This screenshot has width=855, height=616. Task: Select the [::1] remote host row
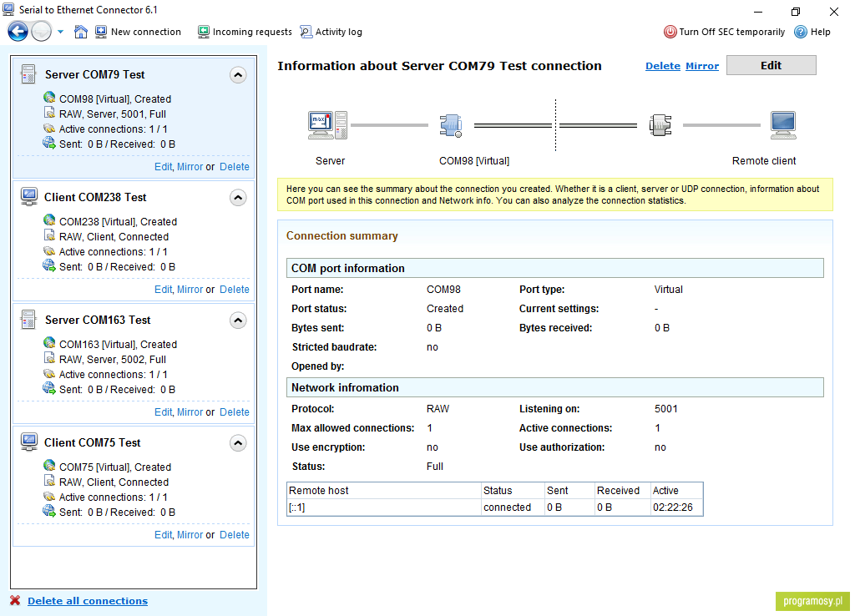pos(495,507)
